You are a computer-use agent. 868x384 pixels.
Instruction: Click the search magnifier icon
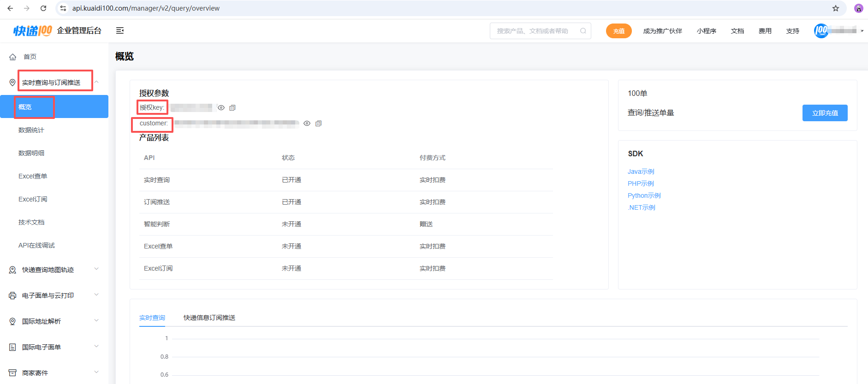click(583, 31)
